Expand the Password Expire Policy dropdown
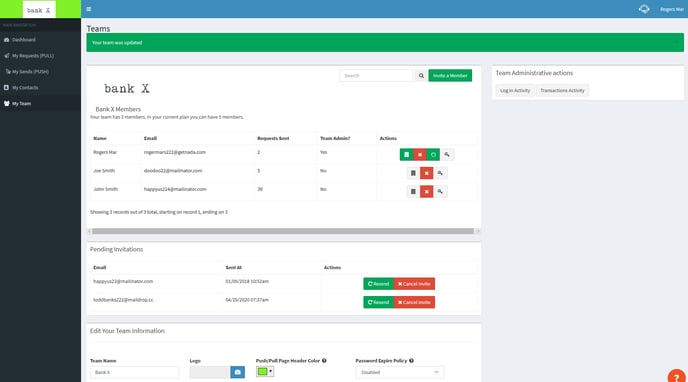Image resolution: width=688 pixels, height=382 pixels. pos(399,372)
